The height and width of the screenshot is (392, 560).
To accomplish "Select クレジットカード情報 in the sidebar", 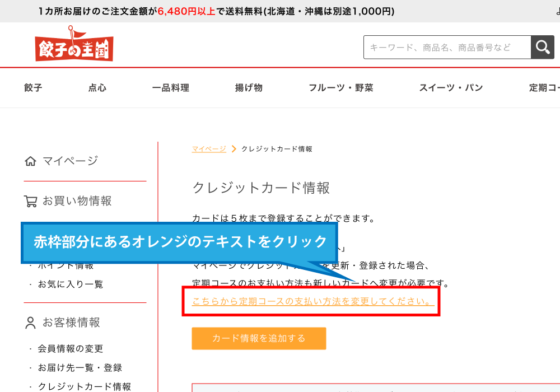I will coord(85,386).
